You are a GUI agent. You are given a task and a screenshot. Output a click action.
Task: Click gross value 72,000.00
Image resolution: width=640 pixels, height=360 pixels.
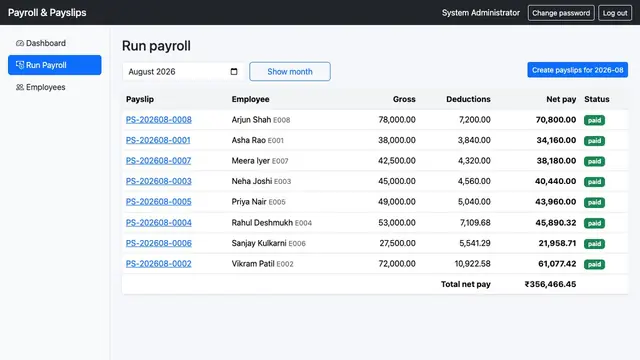[x=397, y=264]
